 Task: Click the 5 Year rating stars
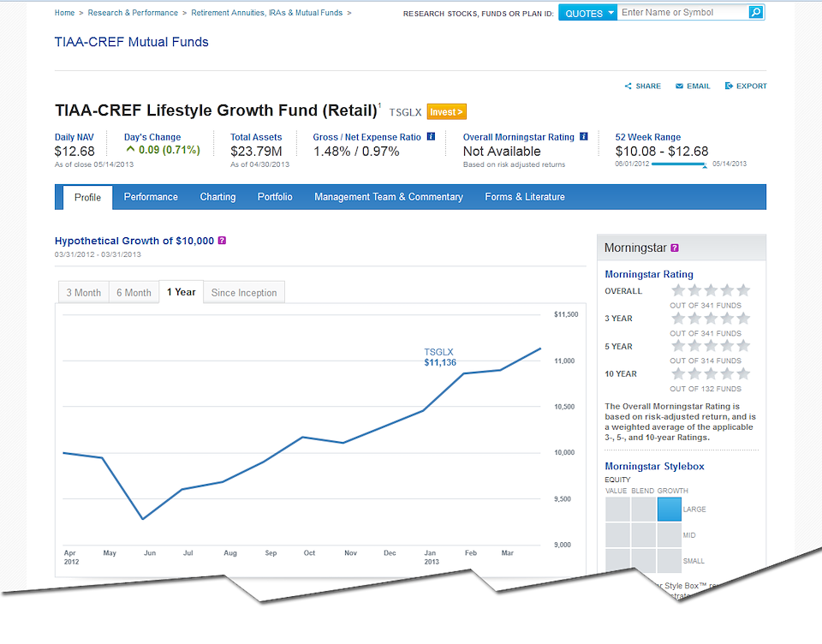point(711,346)
